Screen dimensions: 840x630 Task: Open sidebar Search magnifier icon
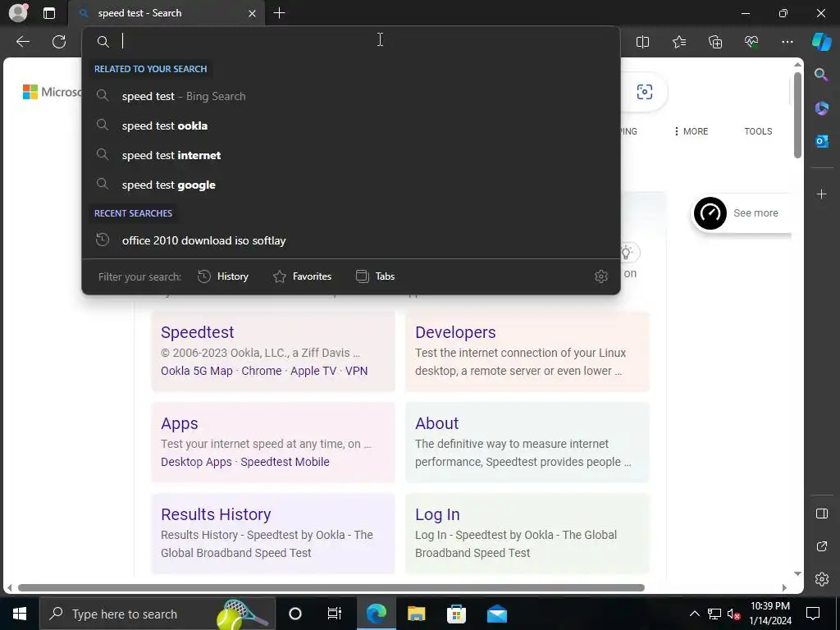(x=821, y=75)
